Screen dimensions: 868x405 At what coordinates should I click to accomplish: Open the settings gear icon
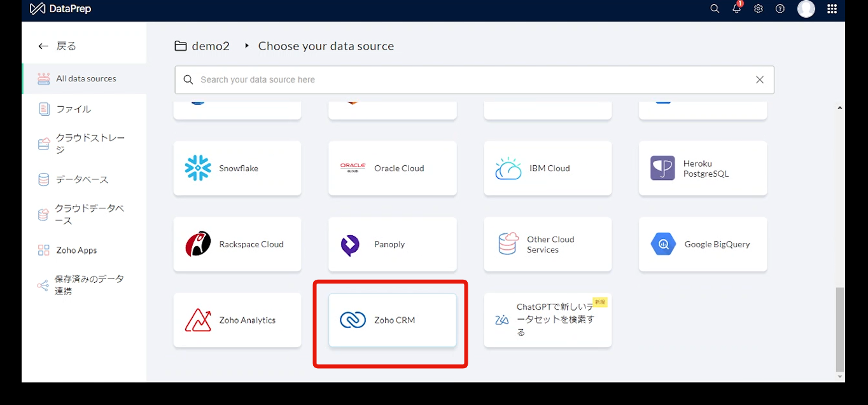click(758, 9)
